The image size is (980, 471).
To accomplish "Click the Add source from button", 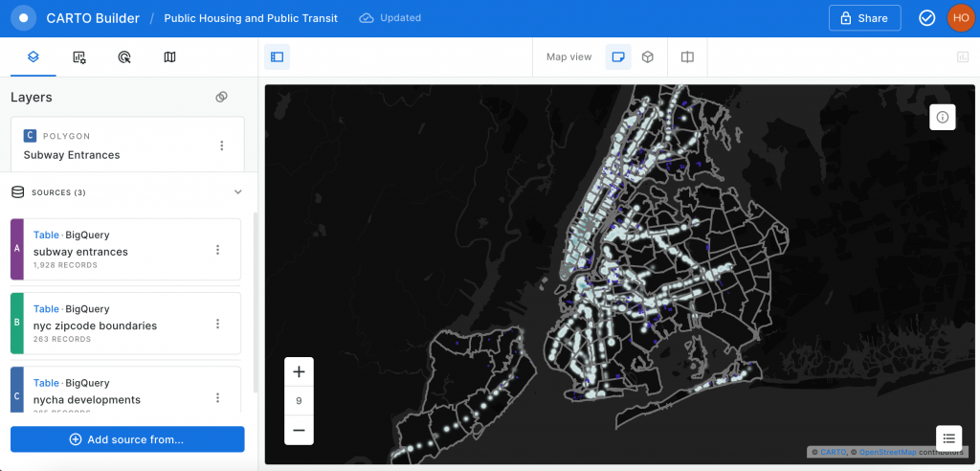I will [127, 439].
